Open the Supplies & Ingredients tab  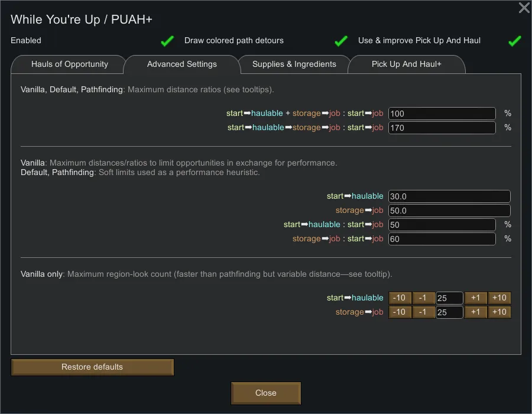tap(294, 64)
